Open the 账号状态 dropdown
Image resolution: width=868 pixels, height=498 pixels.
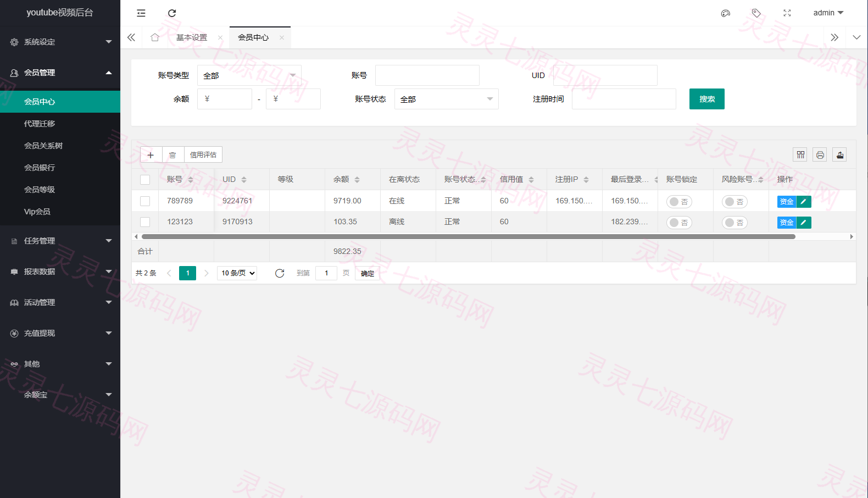[447, 99]
